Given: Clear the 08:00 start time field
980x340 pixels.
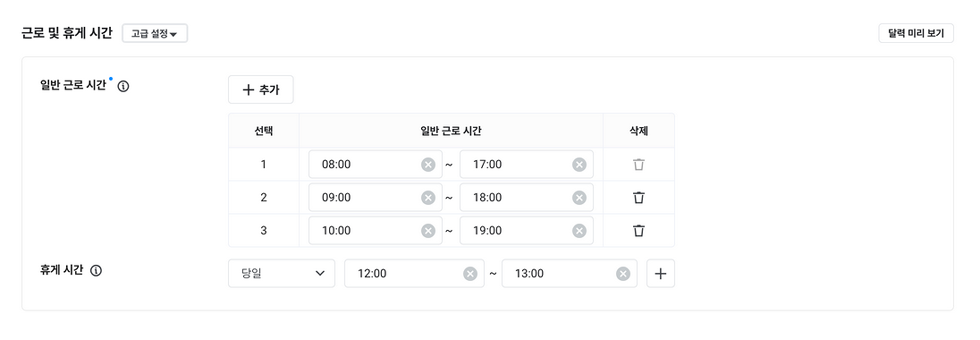Looking at the screenshot, I should [x=428, y=164].
